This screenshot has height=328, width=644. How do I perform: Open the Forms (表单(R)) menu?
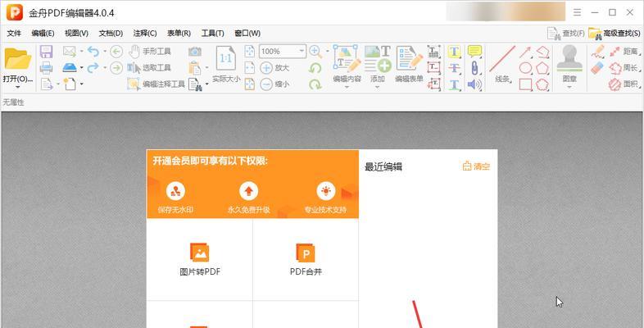pos(179,34)
